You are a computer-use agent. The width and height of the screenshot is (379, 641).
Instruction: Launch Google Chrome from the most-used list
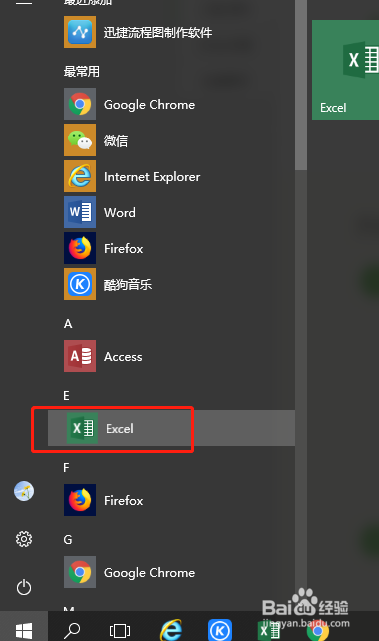point(171,104)
